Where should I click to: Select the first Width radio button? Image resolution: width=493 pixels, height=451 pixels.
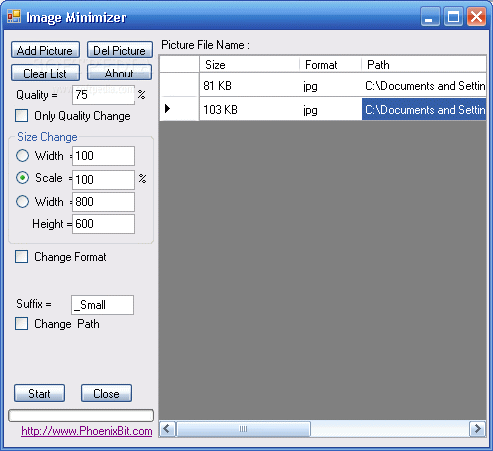[x=22, y=156]
